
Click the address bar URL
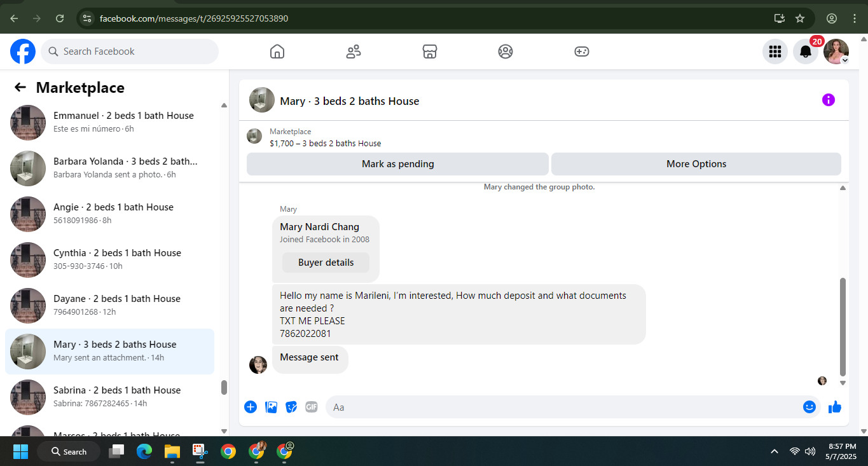coord(194,18)
